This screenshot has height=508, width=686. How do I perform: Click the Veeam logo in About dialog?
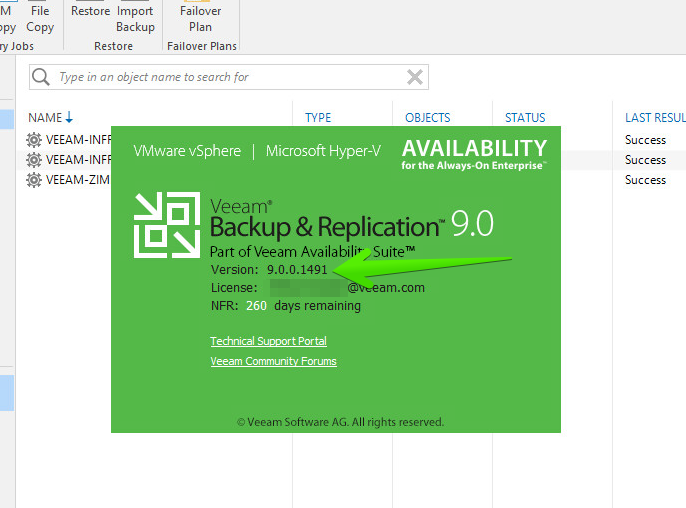pyautogui.click(x=167, y=225)
